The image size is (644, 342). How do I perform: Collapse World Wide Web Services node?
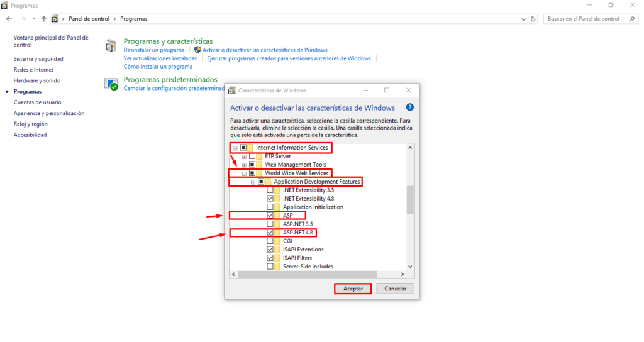[244, 174]
